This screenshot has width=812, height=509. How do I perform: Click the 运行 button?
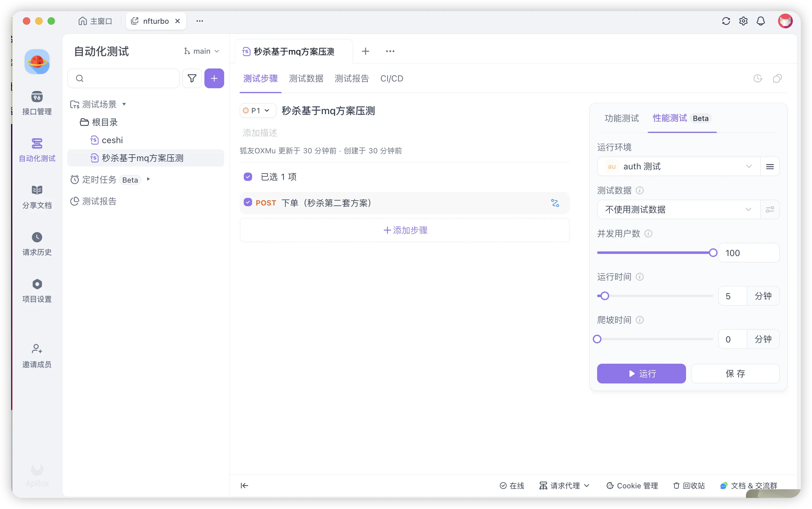coord(641,374)
